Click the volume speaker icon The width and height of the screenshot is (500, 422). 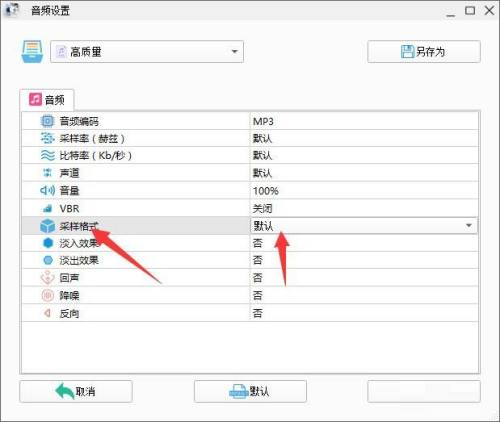(47, 190)
